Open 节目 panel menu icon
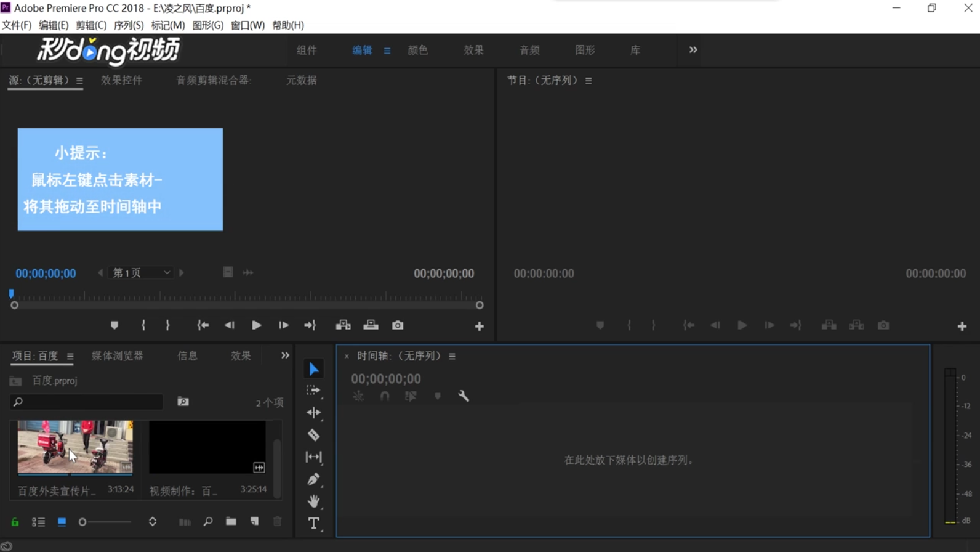980x552 pixels. click(588, 81)
